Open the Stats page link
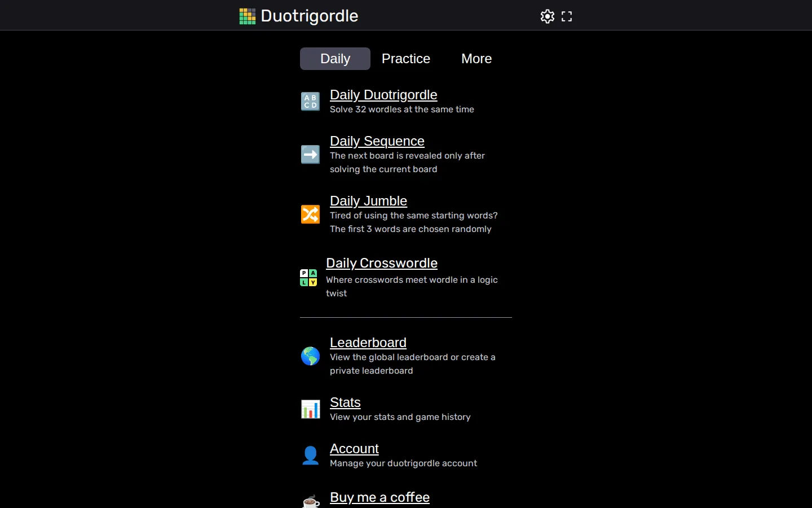Screen dimensions: 812x508 tap(345, 402)
